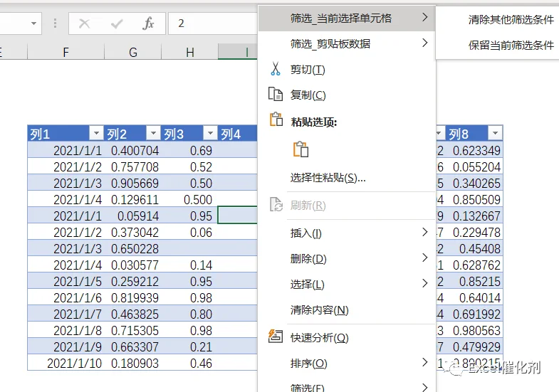
Task: Open the Name Box dropdown arrow
Action: [34, 23]
